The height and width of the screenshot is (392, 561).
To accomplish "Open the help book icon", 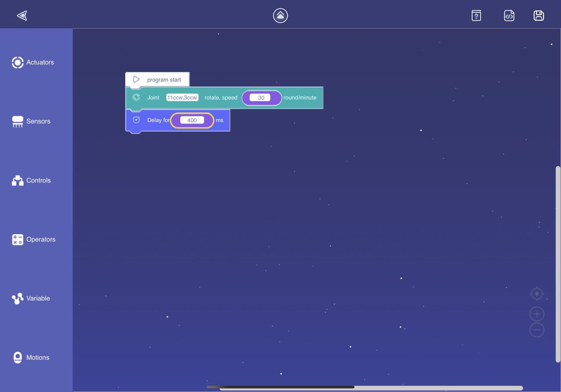I will [476, 16].
